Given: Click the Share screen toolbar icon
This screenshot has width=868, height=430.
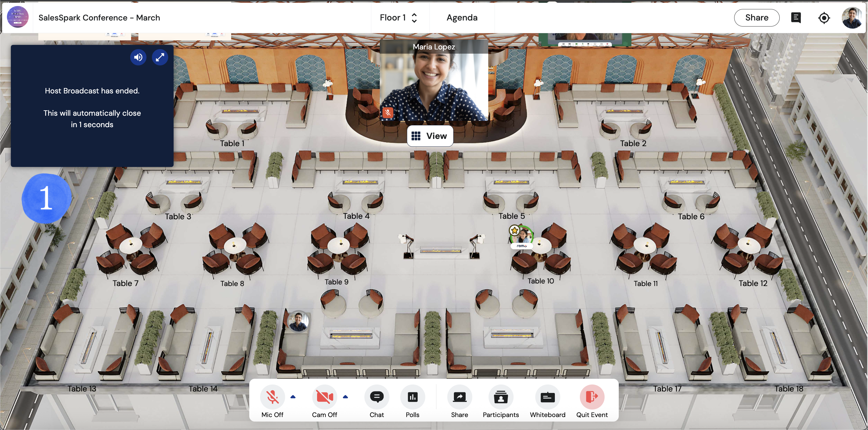Looking at the screenshot, I should coord(459,397).
